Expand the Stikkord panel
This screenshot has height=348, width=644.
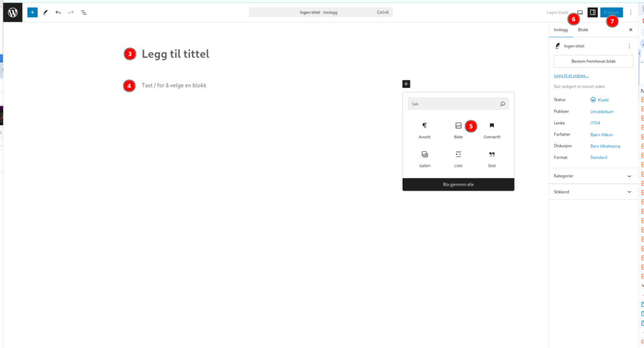click(593, 192)
